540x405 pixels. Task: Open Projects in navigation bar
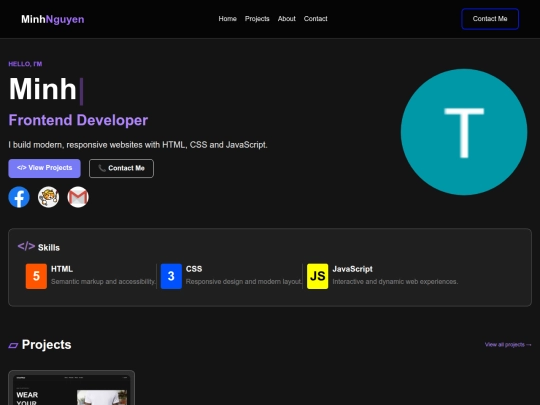click(x=257, y=19)
